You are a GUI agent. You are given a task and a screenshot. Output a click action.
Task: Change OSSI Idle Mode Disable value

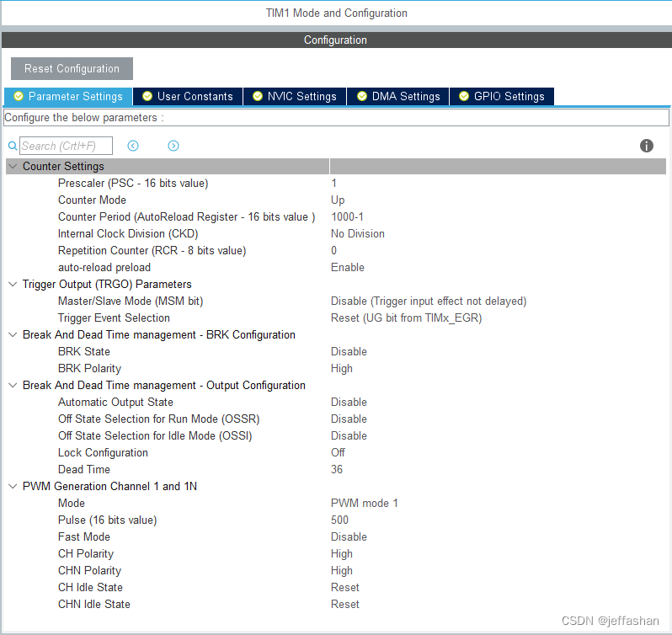(x=349, y=435)
